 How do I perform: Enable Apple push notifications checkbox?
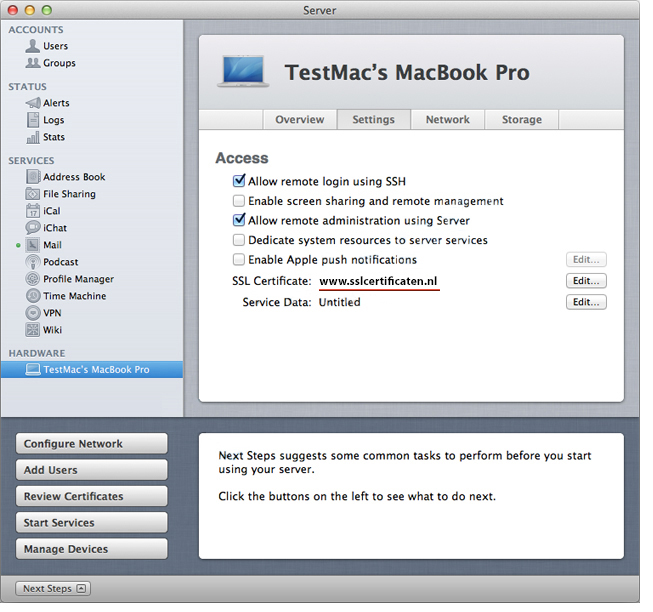239,260
